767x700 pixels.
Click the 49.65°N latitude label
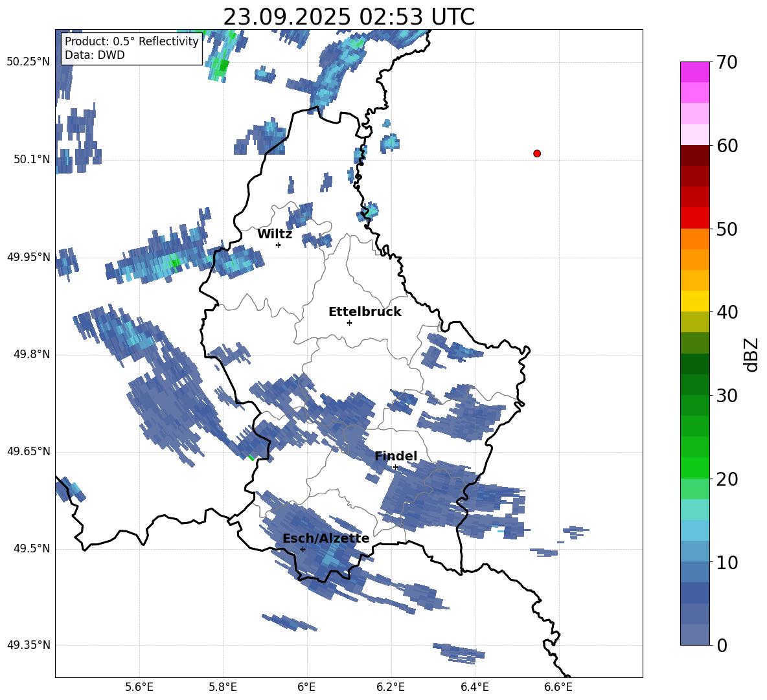(x=29, y=451)
